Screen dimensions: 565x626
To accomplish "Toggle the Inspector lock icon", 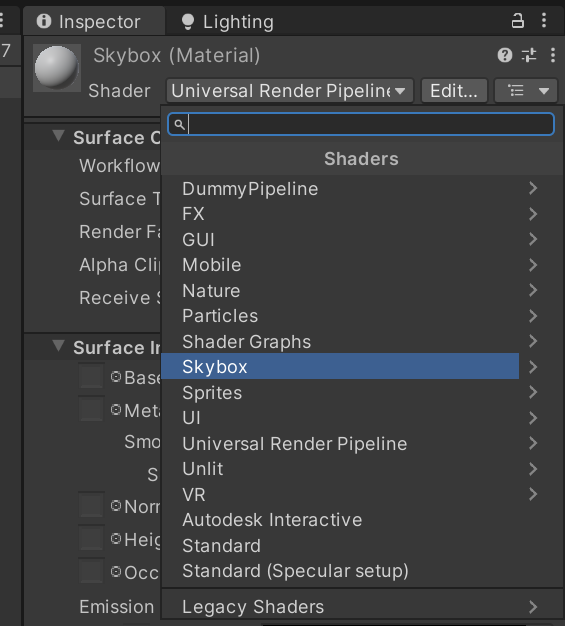I will (517, 20).
